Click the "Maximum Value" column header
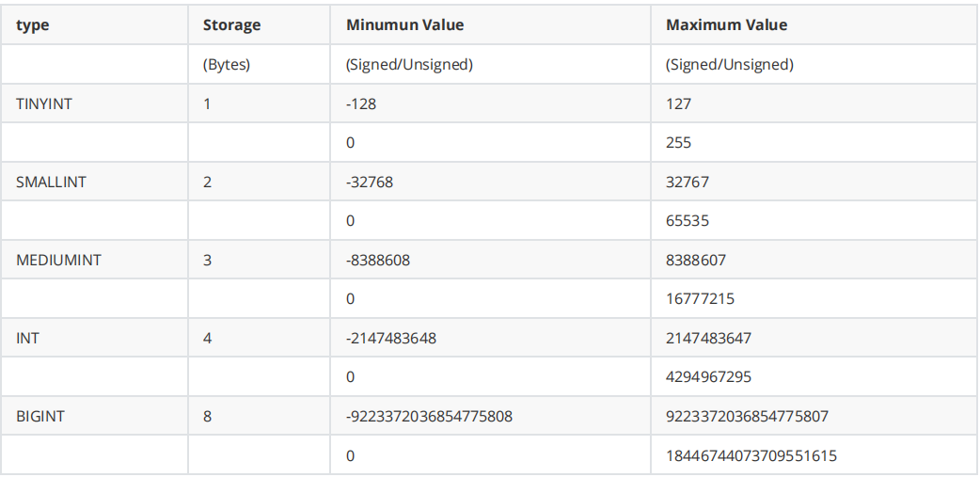The width and height of the screenshot is (980, 477). (x=726, y=25)
